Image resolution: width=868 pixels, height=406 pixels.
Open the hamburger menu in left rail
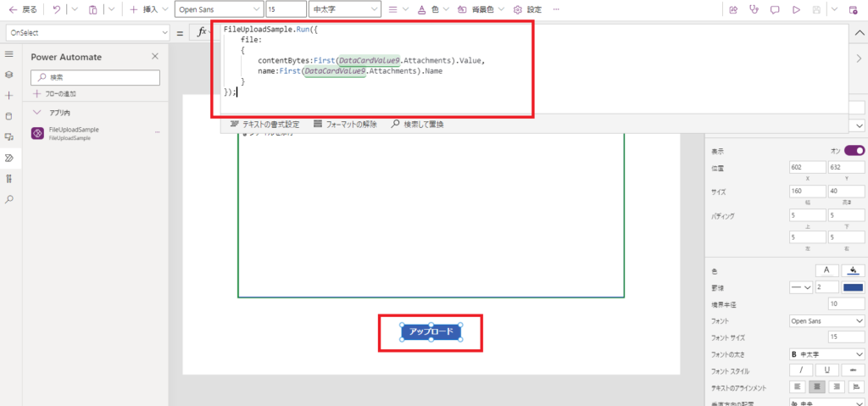click(x=8, y=53)
